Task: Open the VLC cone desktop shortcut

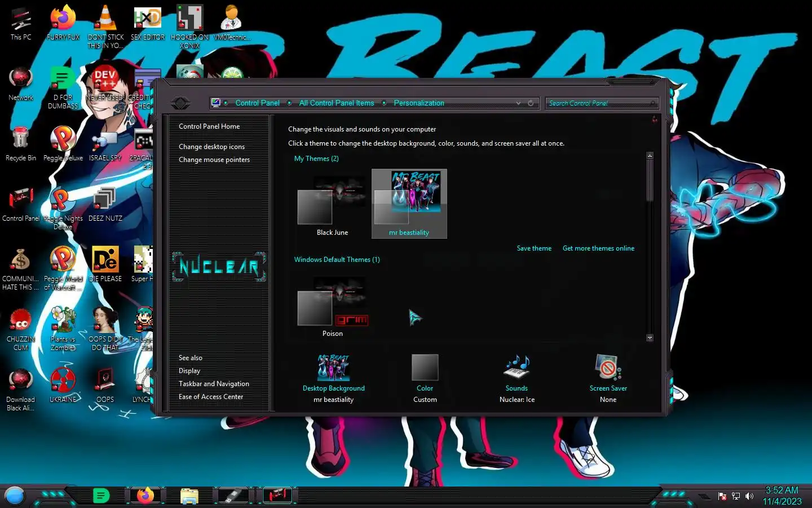Action: point(105,27)
